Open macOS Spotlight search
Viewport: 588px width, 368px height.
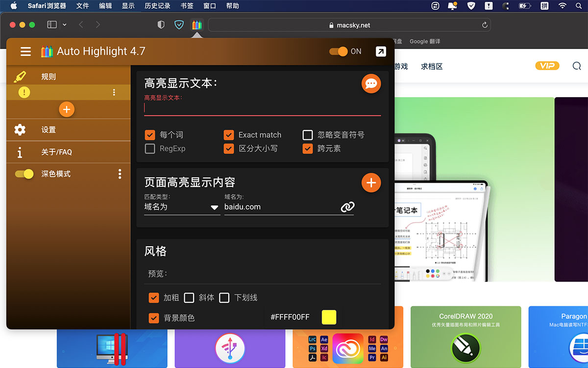click(579, 6)
